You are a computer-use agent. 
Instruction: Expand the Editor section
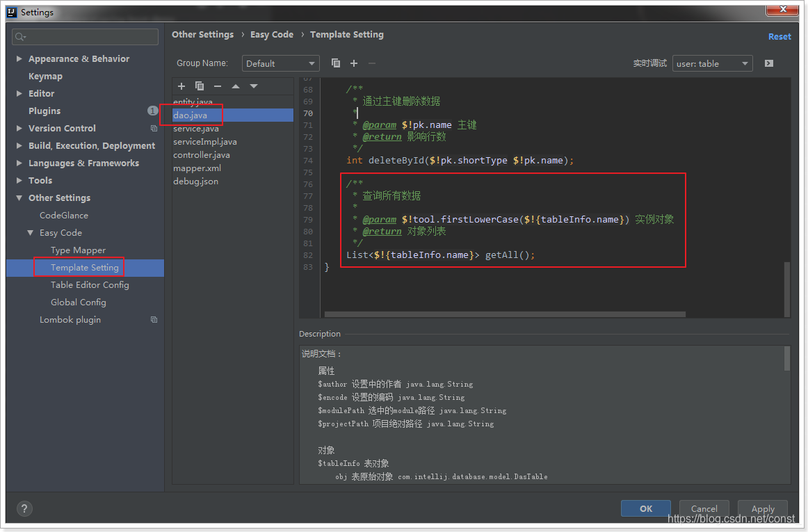point(19,93)
